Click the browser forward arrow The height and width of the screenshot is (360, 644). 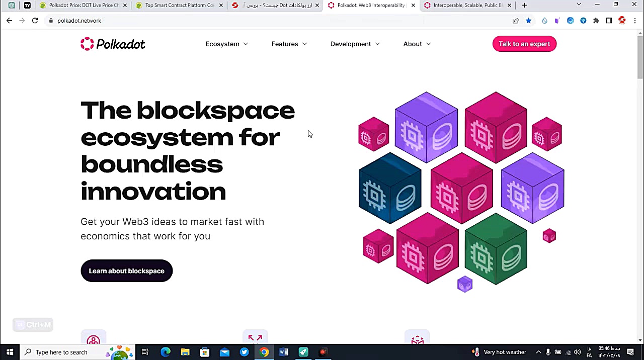coord(22,21)
